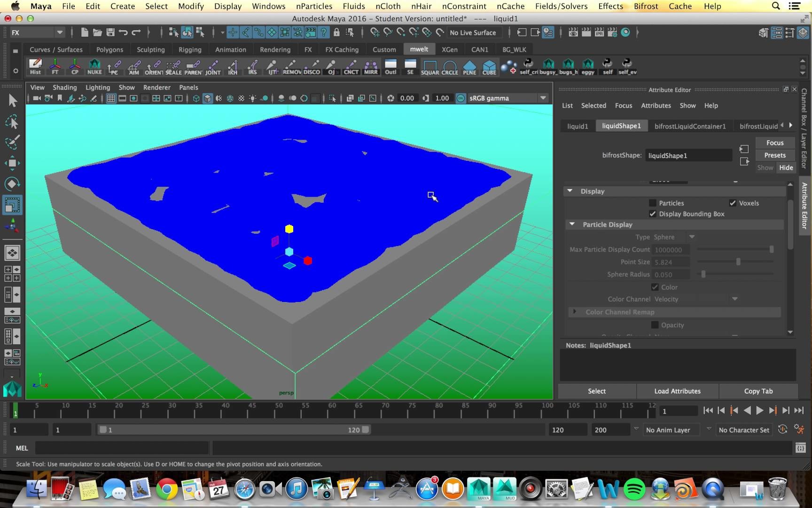The height and width of the screenshot is (508, 812).
Task: Collapse the Particle Display section
Action: click(572, 224)
